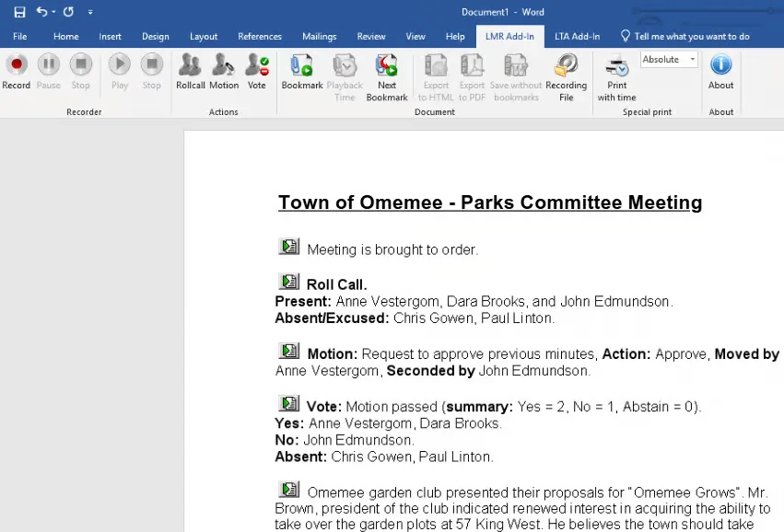Choose Save without bookmarks
The height and width of the screenshot is (532, 784).
point(516,77)
